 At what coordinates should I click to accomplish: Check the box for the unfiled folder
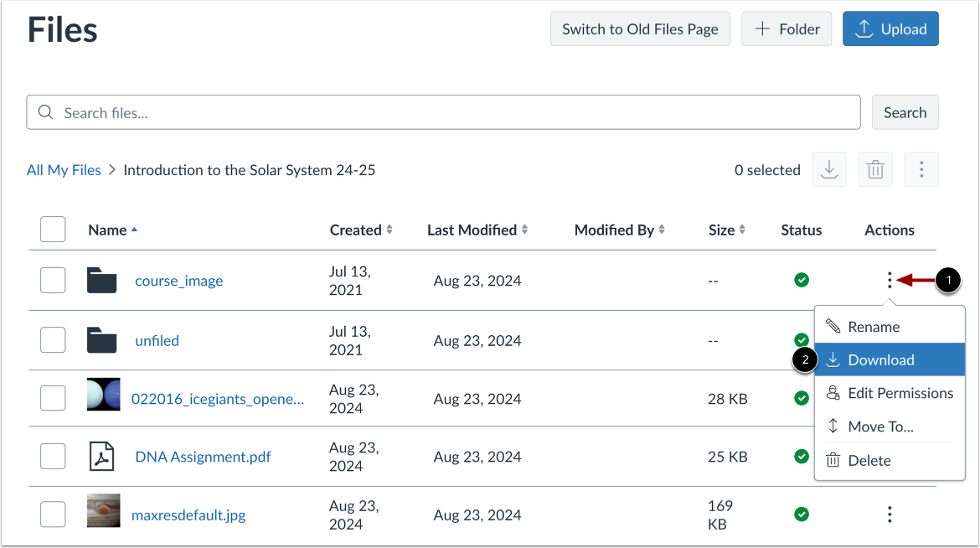tap(53, 340)
